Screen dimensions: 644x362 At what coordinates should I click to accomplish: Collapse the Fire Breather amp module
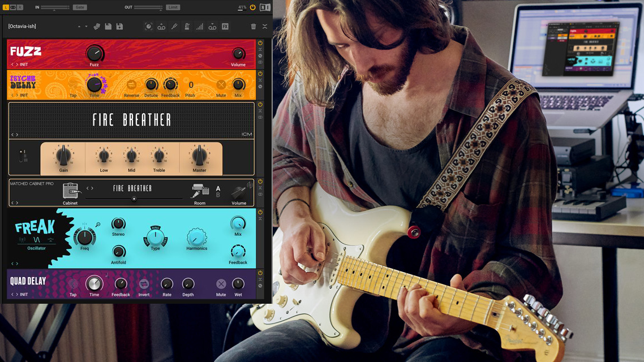point(260,111)
